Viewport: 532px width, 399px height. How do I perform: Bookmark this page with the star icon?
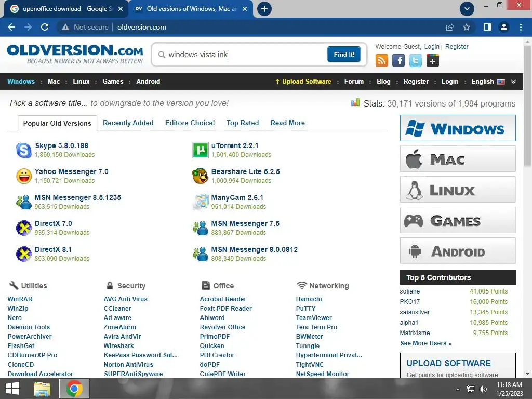point(467,27)
